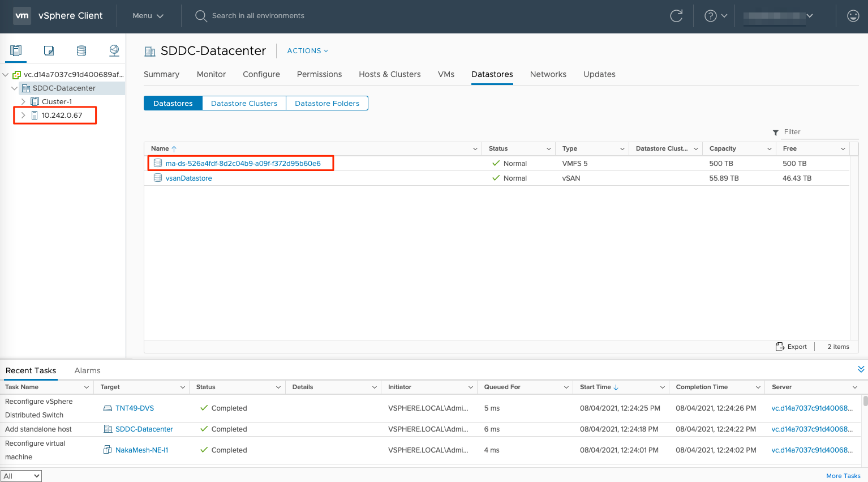
Task: Switch to the Alarms tab
Action: [87, 370]
